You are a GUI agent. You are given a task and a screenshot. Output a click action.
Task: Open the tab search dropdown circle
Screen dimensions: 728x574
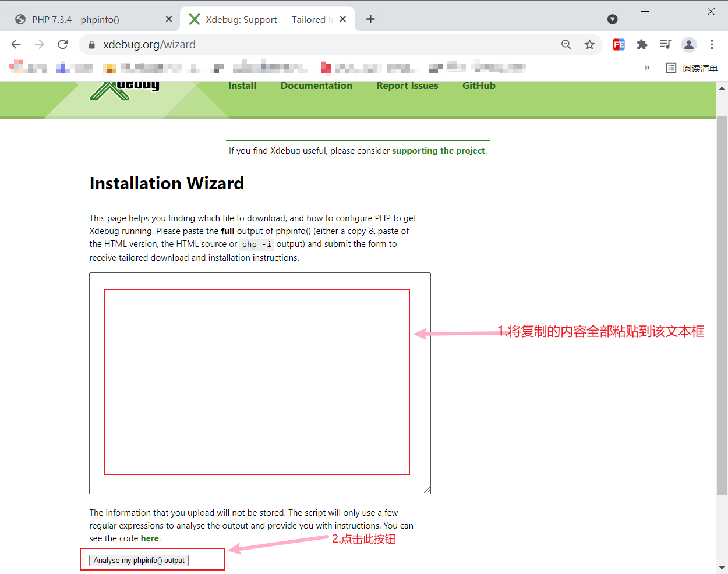click(x=612, y=19)
